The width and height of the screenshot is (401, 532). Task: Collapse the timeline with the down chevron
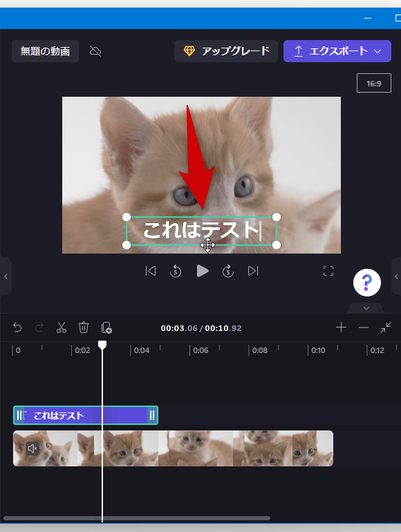(366, 308)
